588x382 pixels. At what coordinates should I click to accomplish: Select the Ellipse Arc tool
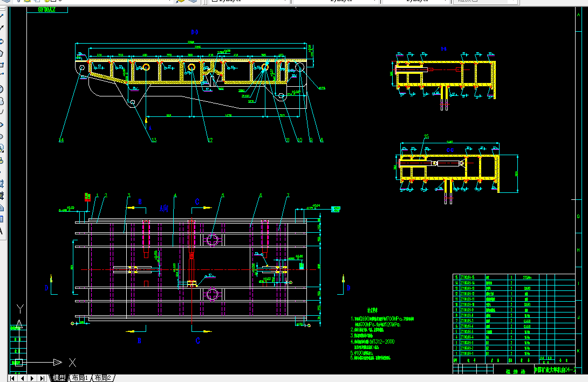pos(1,136)
